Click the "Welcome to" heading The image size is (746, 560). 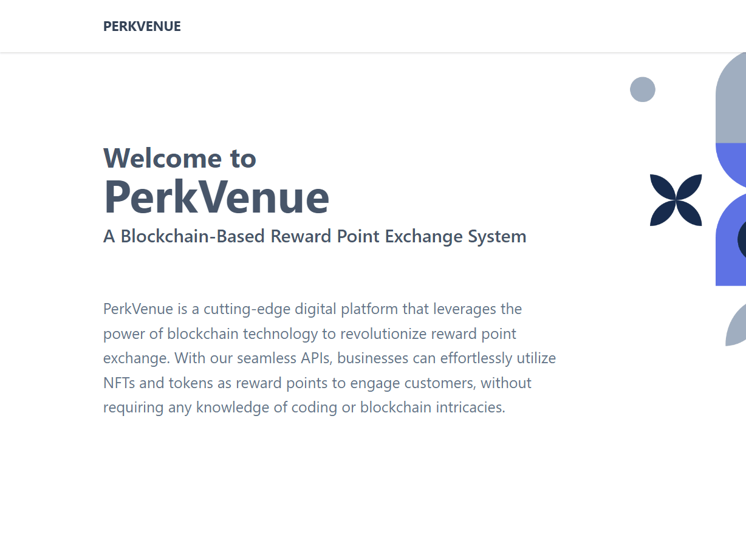[x=180, y=159]
